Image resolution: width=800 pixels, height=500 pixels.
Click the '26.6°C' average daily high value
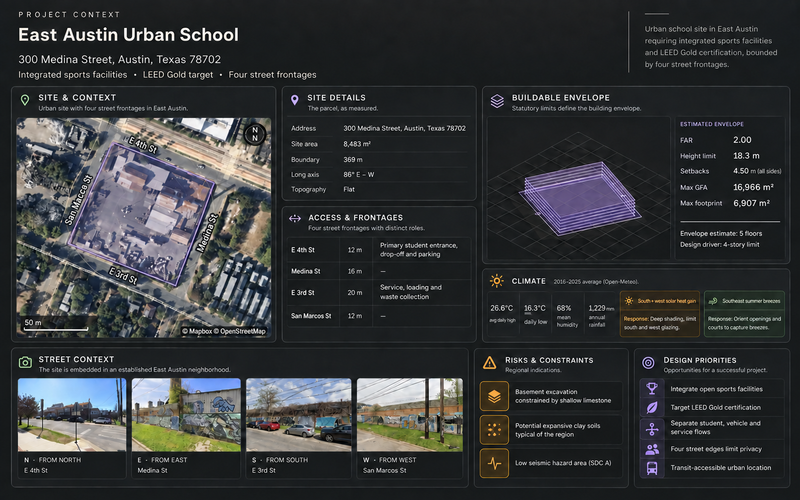(502, 308)
